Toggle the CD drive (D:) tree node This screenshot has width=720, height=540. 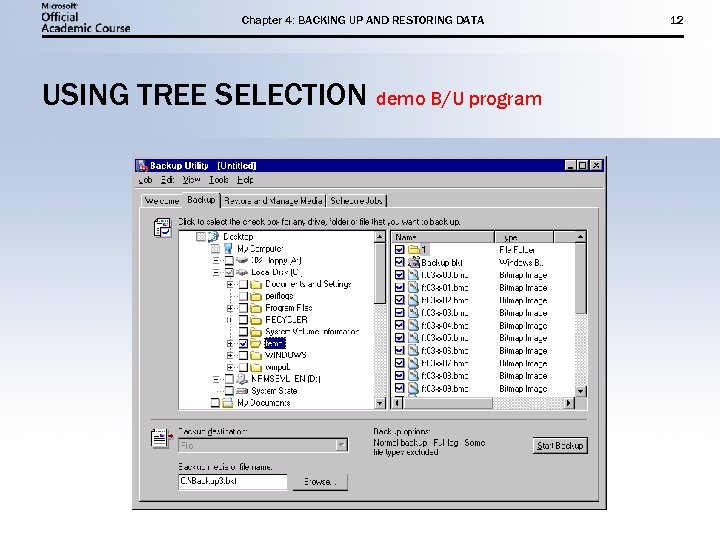pos(216,379)
